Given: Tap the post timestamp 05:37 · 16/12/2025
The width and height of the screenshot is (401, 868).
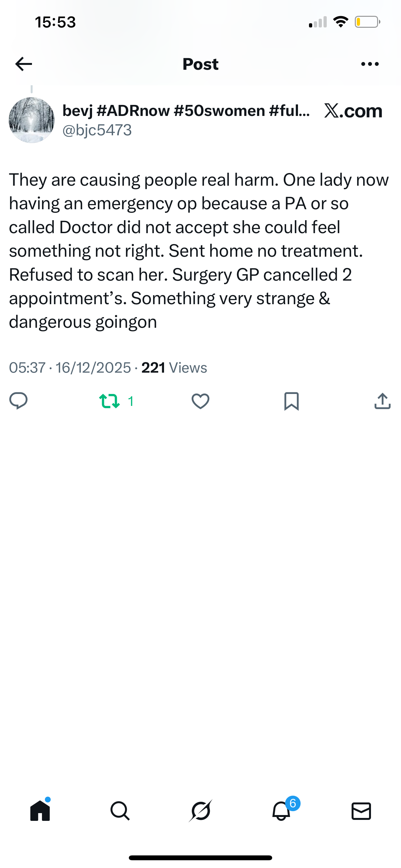Looking at the screenshot, I should (x=70, y=367).
